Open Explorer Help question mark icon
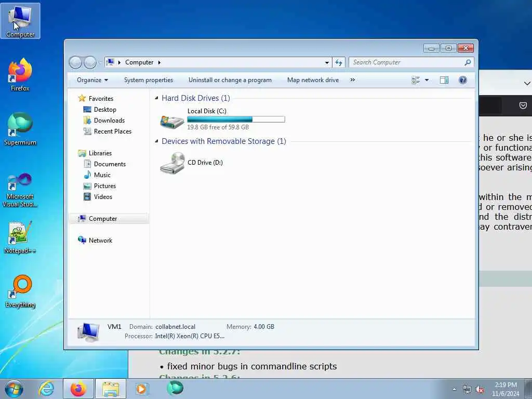 coord(463,80)
